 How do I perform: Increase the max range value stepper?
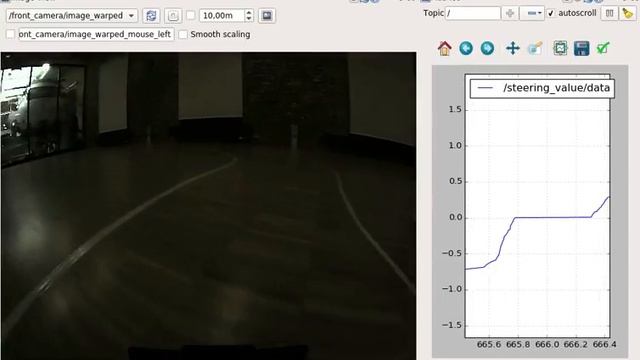click(249, 12)
